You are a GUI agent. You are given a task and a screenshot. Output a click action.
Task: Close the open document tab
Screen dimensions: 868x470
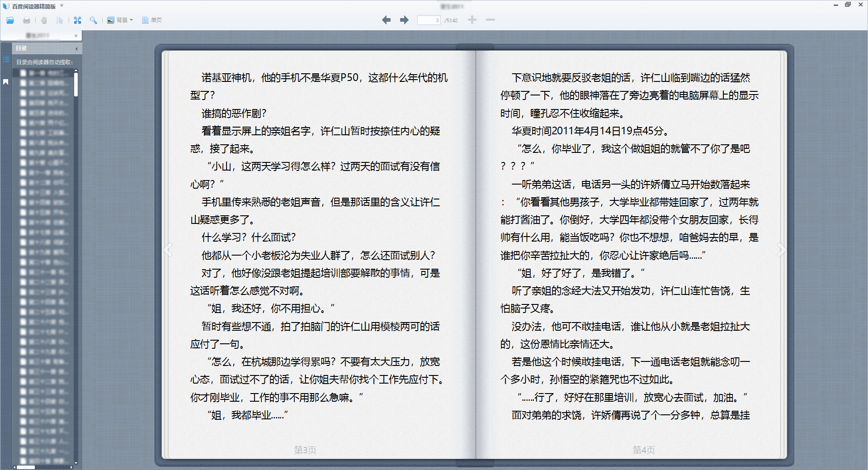[76, 35]
